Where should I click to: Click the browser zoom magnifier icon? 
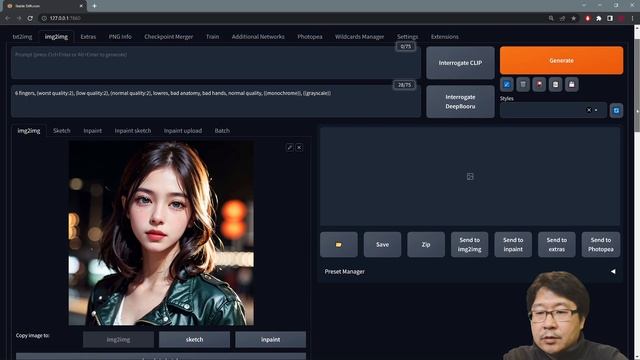coord(551,18)
